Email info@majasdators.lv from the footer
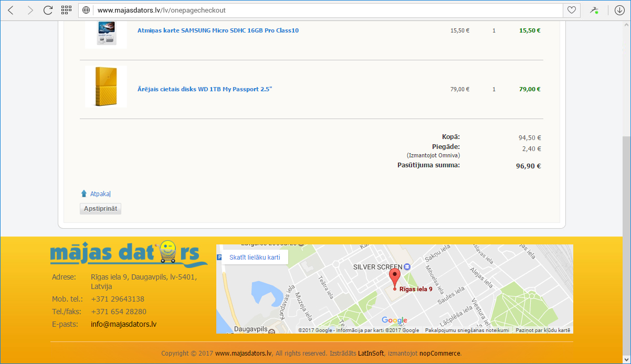 pyautogui.click(x=123, y=324)
